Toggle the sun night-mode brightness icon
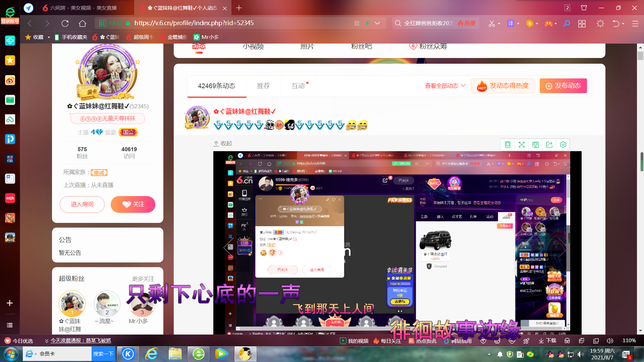 600,23
